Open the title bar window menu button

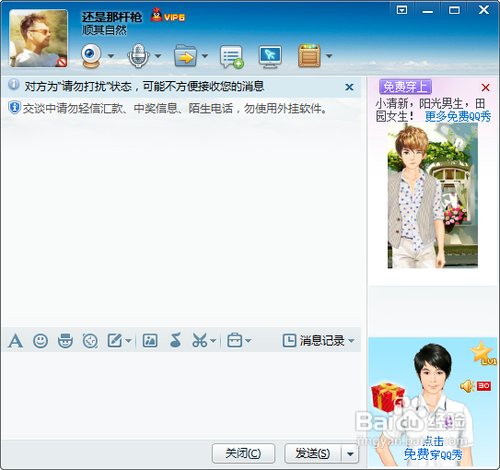coord(402,10)
